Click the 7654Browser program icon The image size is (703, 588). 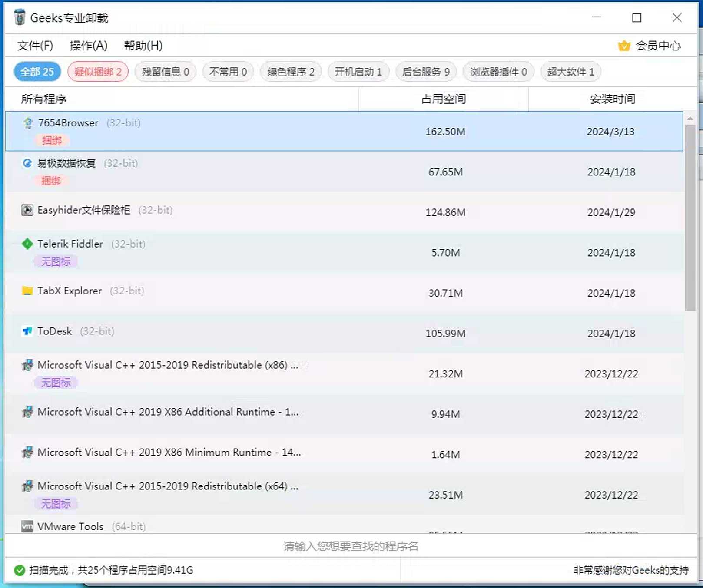coord(28,123)
